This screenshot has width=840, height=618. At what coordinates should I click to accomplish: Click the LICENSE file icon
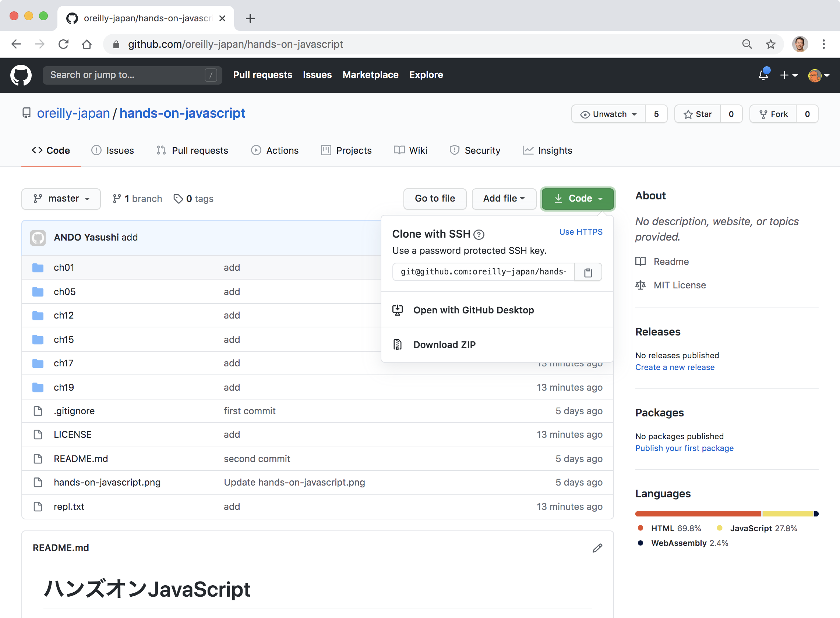[x=38, y=435]
